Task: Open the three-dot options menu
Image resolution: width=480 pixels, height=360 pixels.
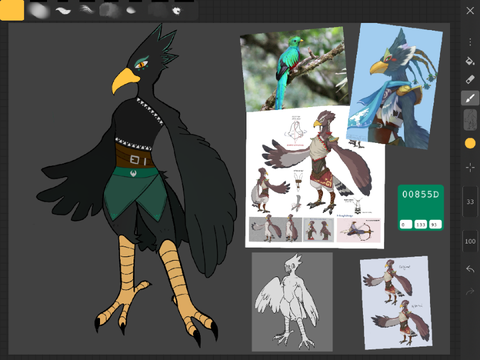Action: point(470,42)
